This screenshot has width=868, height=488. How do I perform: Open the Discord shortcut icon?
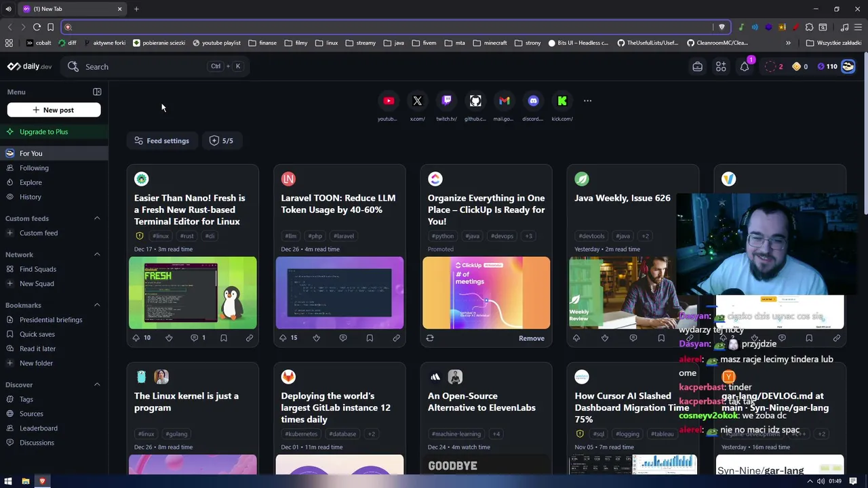pos(533,101)
